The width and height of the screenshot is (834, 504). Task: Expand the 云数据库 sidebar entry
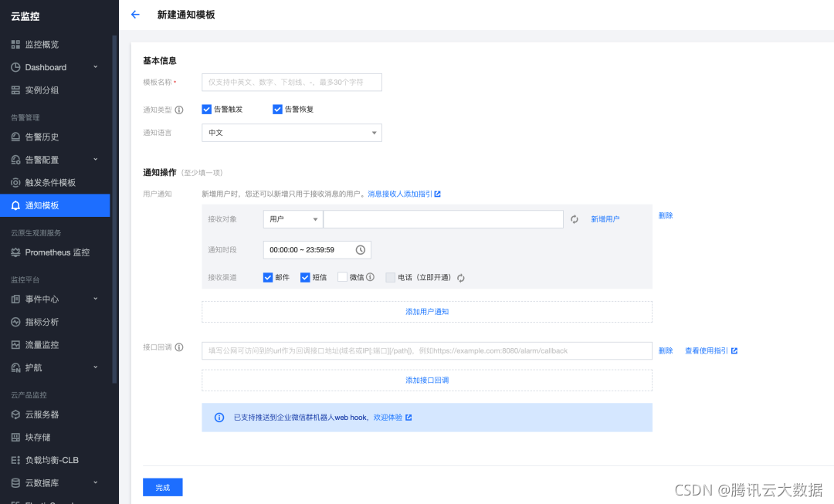tap(15, 482)
